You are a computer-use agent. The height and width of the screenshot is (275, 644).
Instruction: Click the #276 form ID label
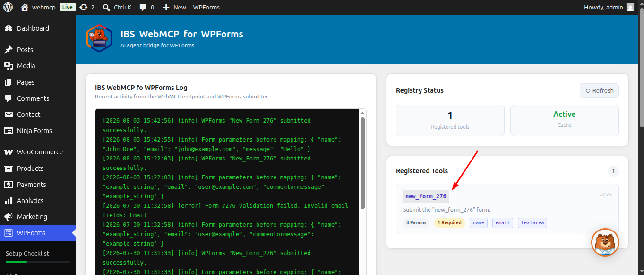606,195
